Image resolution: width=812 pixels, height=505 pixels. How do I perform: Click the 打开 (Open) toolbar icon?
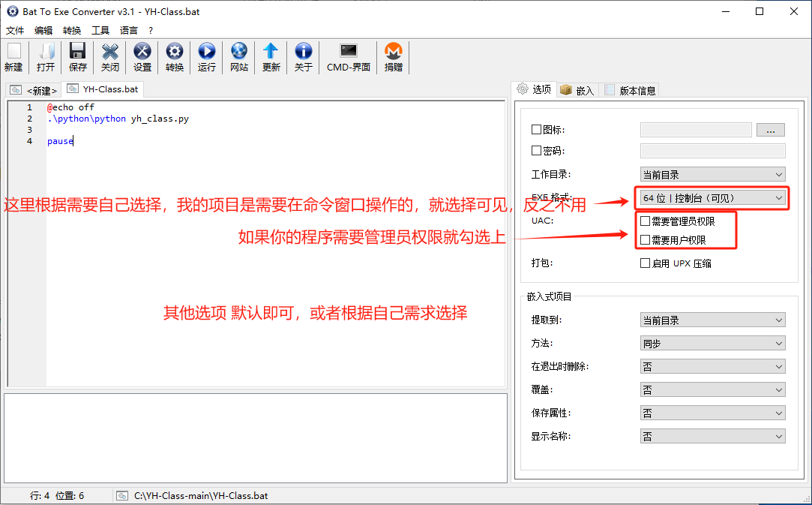click(x=46, y=57)
